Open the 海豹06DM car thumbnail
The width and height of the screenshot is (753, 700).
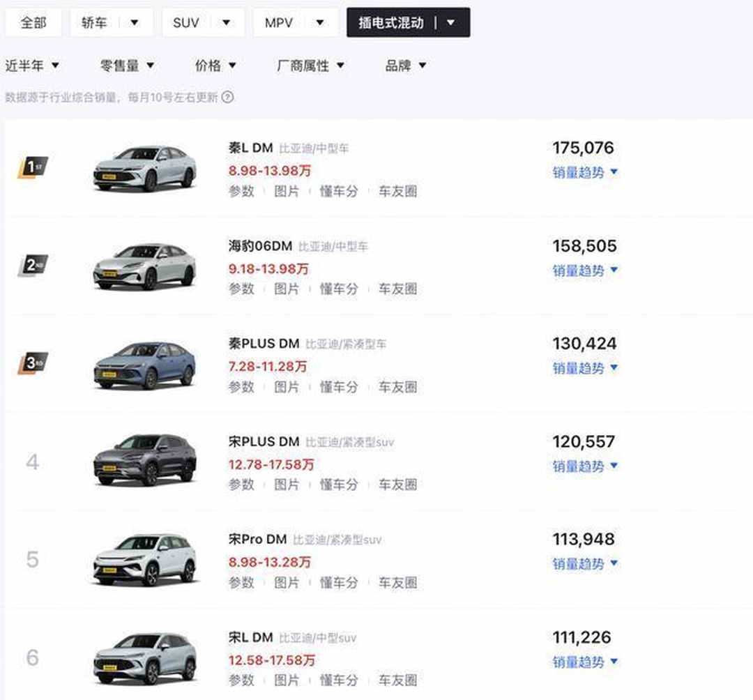click(144, 266)
